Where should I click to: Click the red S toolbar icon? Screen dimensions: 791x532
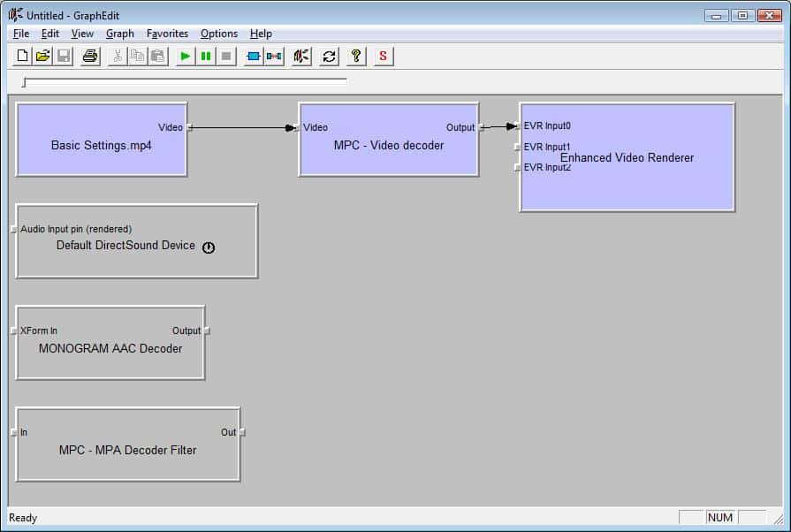[383, 57]
